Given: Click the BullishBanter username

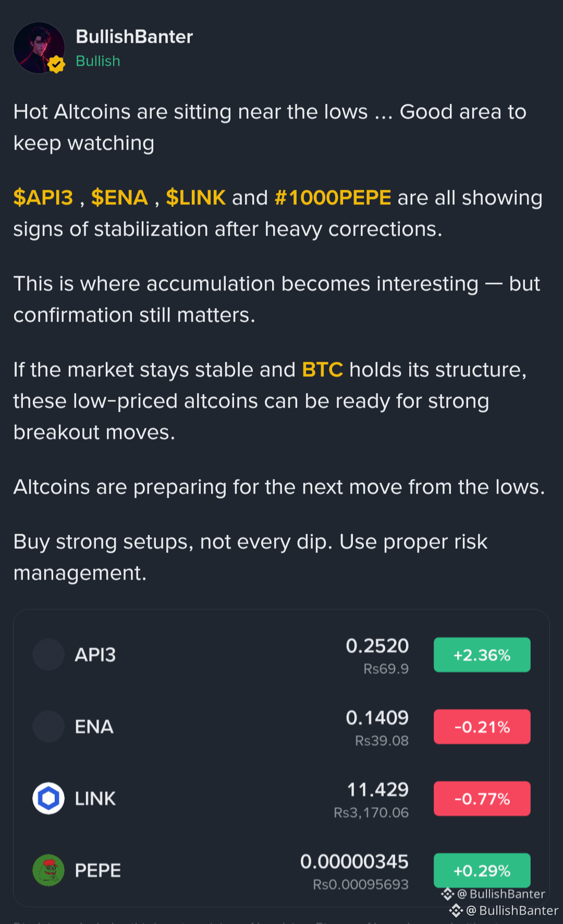Looking at the screenshot, I should 134,37.
